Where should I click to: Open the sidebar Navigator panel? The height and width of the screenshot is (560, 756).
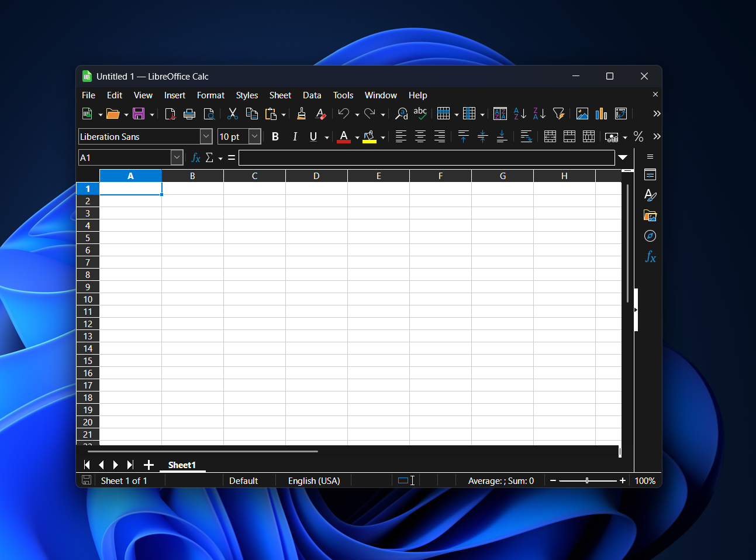[x=650, y=236]
